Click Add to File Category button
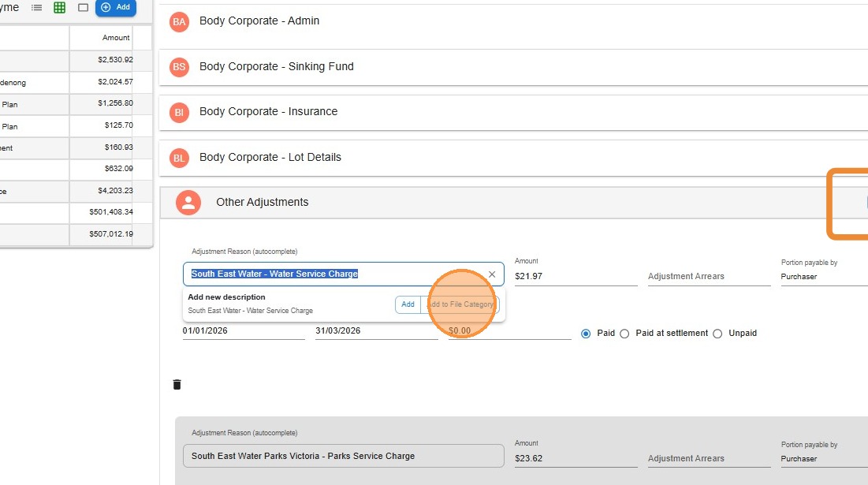The height and width of the screenshot is (485, 868). pyautogui.click(x=460, y=304)
